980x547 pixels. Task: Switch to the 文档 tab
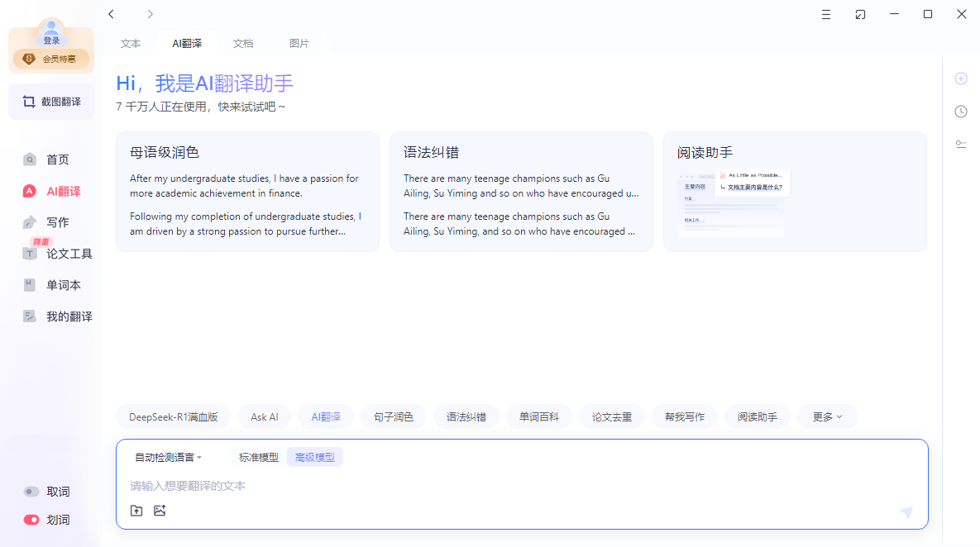(243, 44)
